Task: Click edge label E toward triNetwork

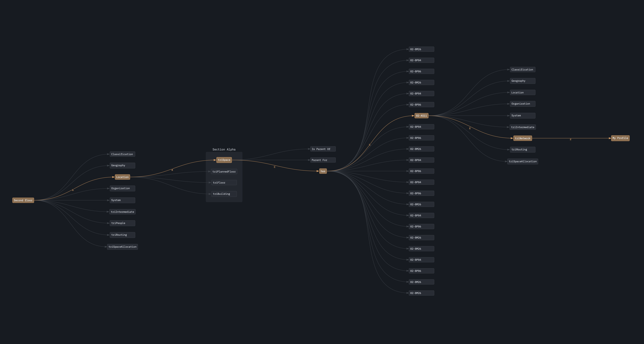Action: coord(470,128)
